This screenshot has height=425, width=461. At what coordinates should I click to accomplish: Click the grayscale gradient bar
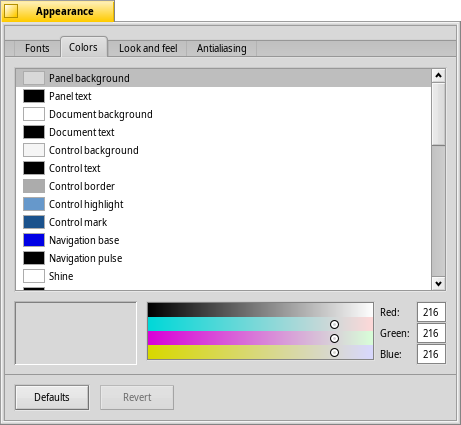point(260,310)
